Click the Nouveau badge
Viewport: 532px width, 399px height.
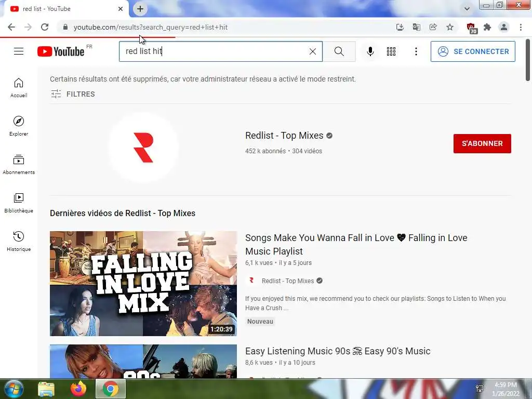(260, 321)
